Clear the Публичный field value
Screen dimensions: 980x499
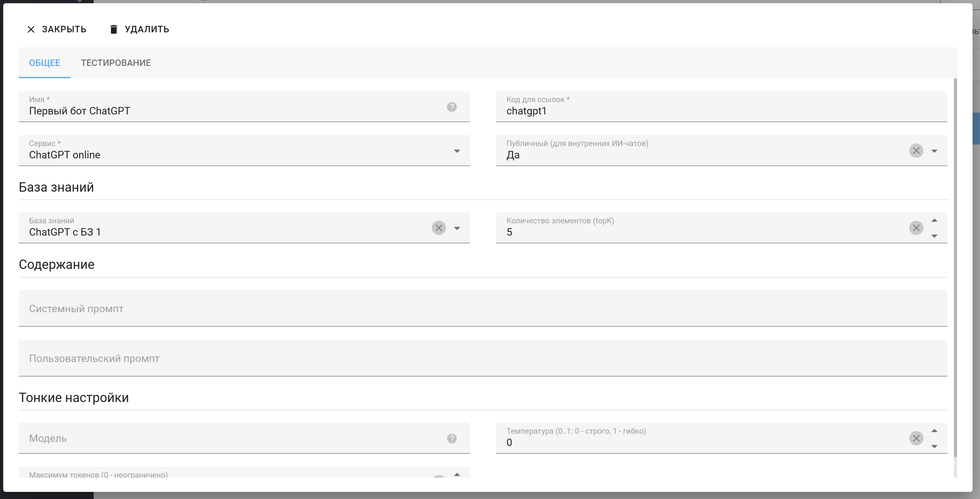(916, 151)
